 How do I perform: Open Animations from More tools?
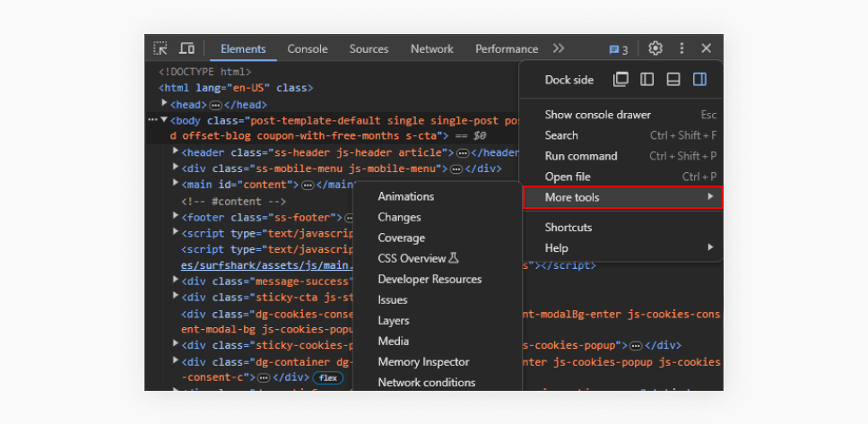click(x=438, y=196)
